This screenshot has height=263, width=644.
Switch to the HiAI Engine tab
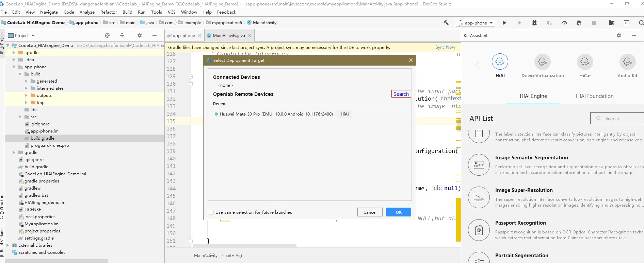533,96
